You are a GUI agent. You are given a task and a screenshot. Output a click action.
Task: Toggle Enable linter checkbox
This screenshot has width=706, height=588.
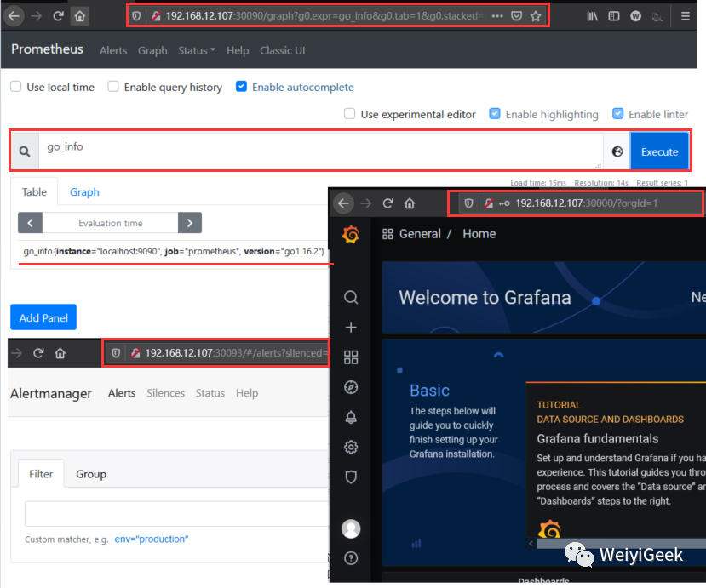click(617, 114)
